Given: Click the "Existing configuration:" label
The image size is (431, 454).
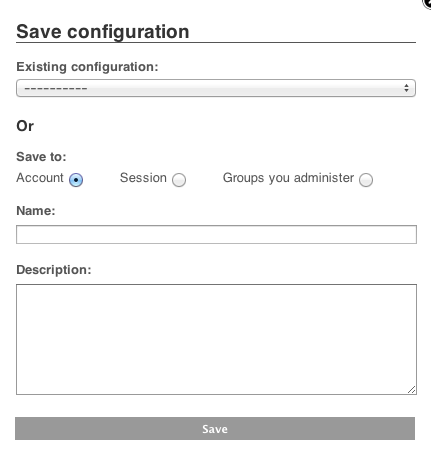Looking at the screenshot, I should [x=87, y=67].
